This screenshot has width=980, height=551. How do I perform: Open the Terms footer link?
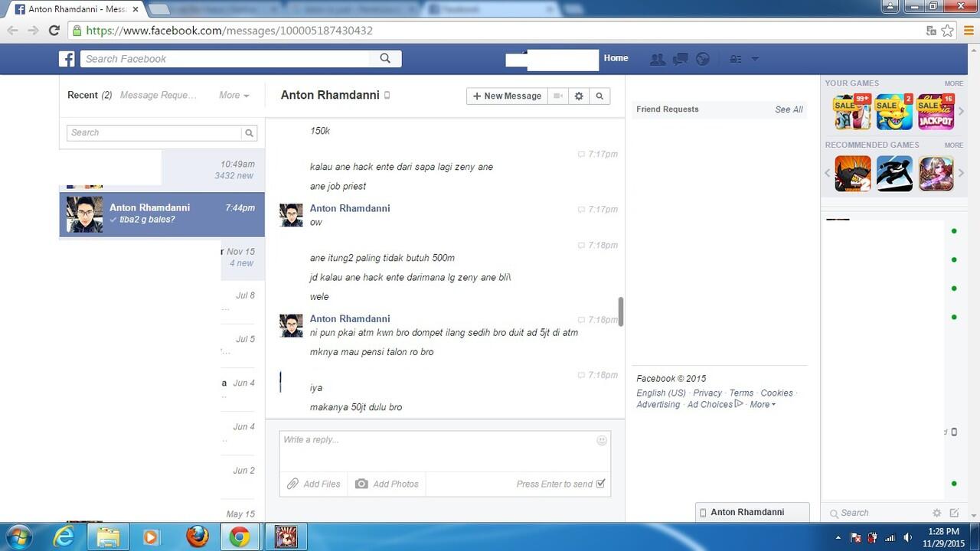(x=741, y=393)
